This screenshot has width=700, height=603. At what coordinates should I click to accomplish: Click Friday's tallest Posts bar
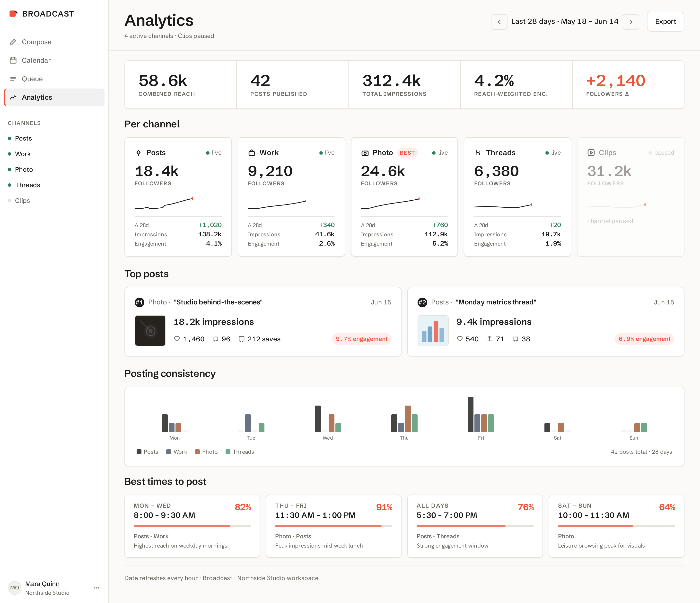[470, 414]
